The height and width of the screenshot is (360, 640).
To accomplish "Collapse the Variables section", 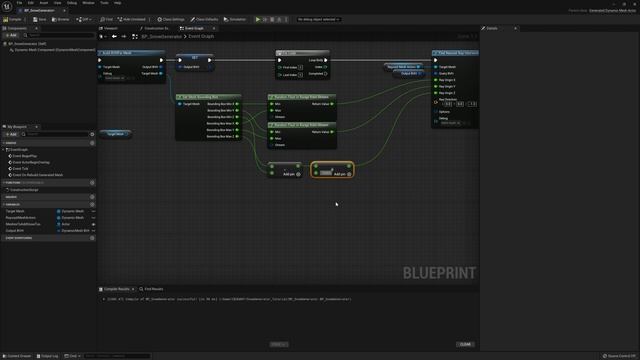I will coord(4,204).
